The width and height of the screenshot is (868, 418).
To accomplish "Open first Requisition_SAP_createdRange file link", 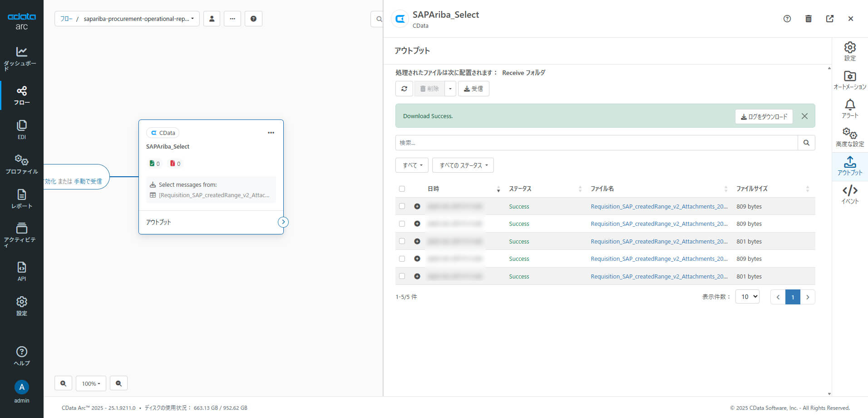I will (659, 206).
